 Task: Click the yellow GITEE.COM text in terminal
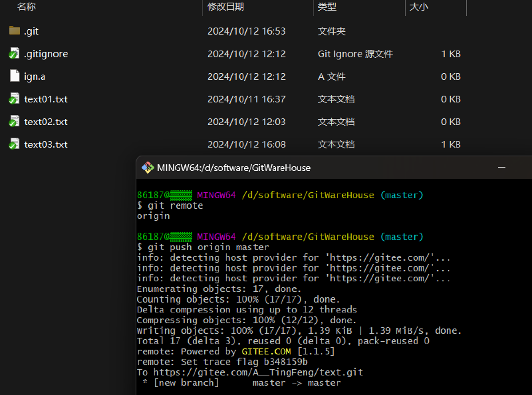[x=267, y=351]
